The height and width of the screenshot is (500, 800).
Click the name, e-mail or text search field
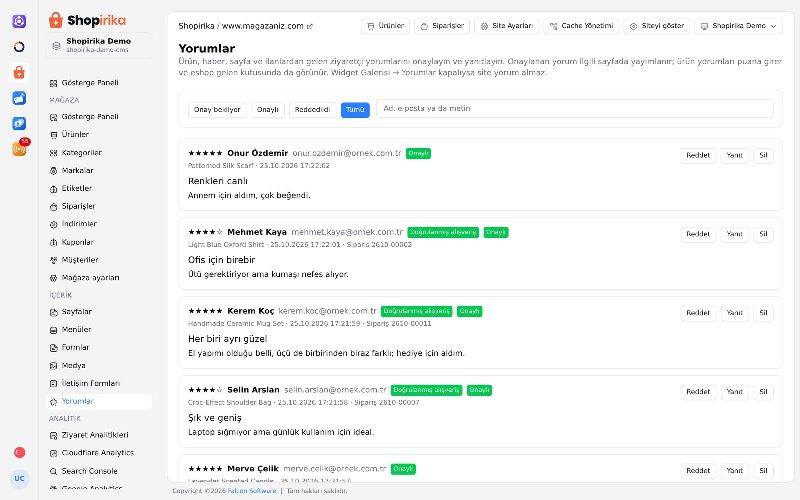click(x=574, y=109)
